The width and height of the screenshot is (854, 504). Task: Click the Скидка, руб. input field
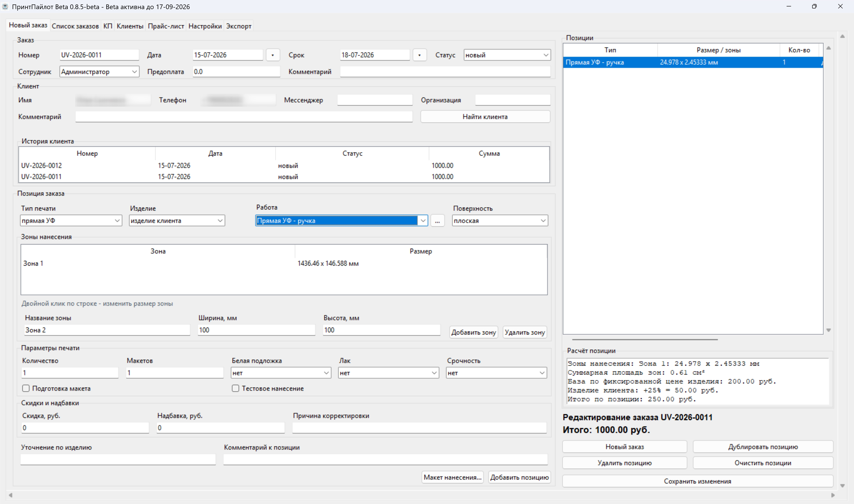pyautogui.click(x=85, y=428)
